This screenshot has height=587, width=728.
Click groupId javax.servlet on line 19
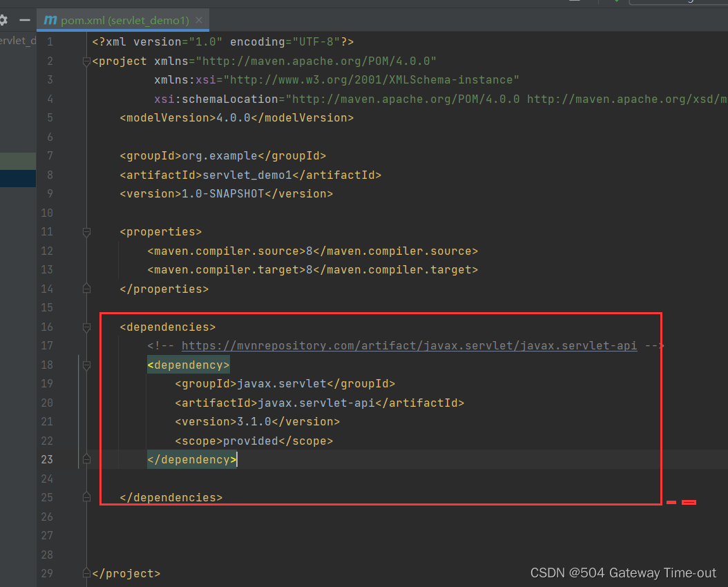[x=285, y=384]
